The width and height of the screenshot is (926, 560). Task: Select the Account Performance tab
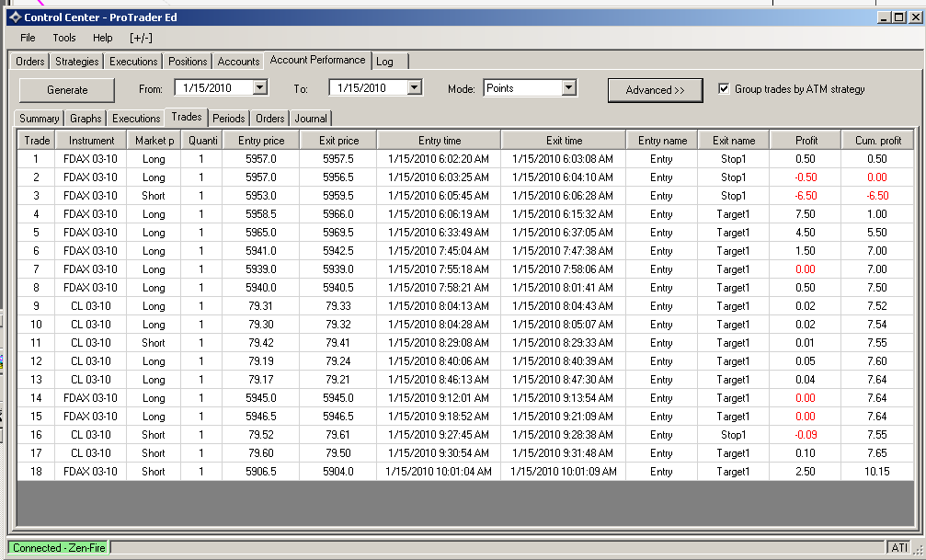tap(318, 60)
